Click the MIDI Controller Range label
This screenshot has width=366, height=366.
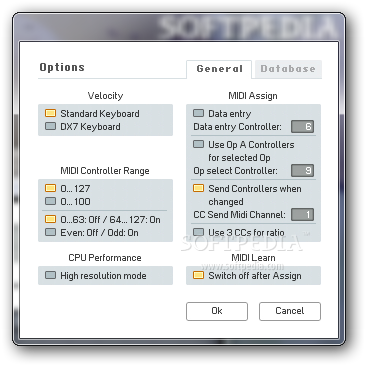pyautogui.click(x=105, y=171)
